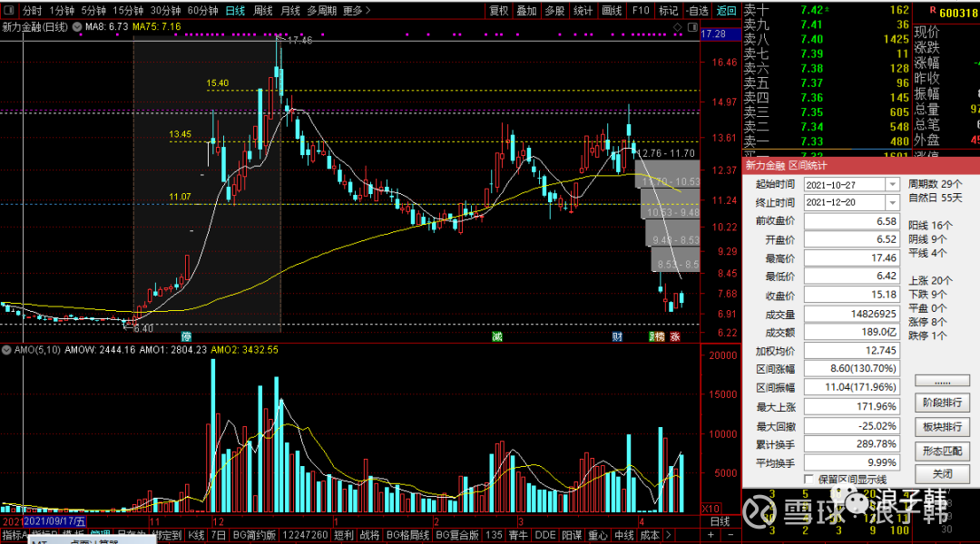Click the 涨 marker below the chart

point(675,337)
